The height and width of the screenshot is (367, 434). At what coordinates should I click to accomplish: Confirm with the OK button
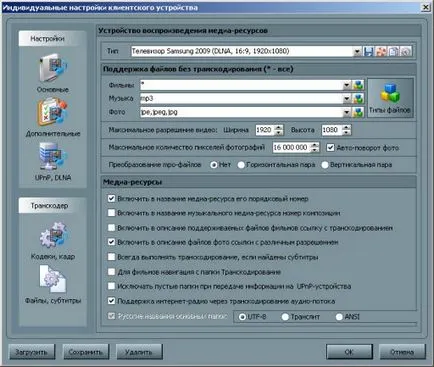[x=349, y=352]
